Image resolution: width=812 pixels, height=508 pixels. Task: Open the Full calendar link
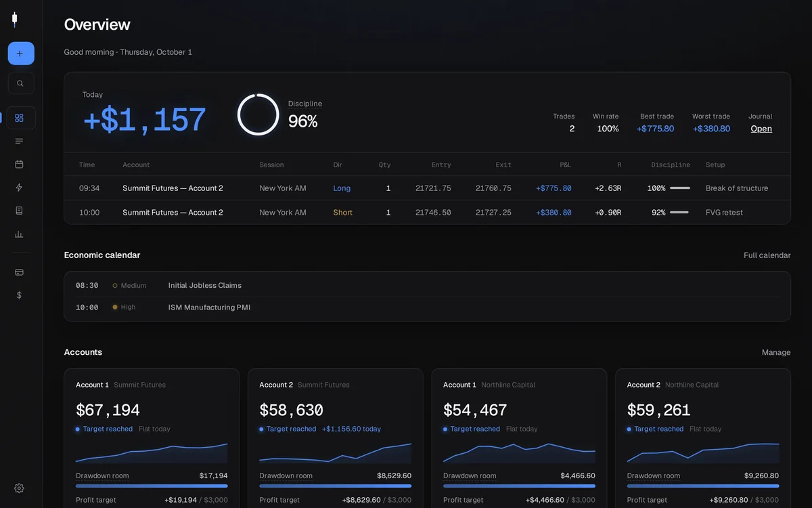point(767,255)
